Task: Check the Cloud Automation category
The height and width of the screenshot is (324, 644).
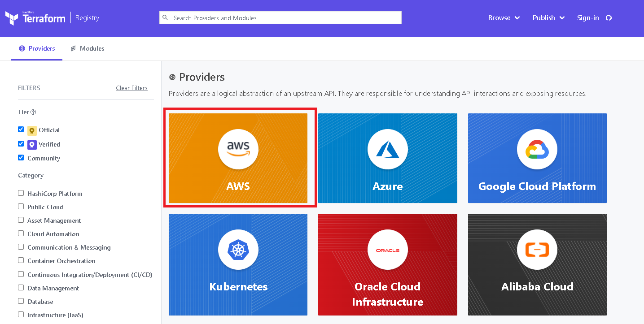Action: (x=21, y=233)
